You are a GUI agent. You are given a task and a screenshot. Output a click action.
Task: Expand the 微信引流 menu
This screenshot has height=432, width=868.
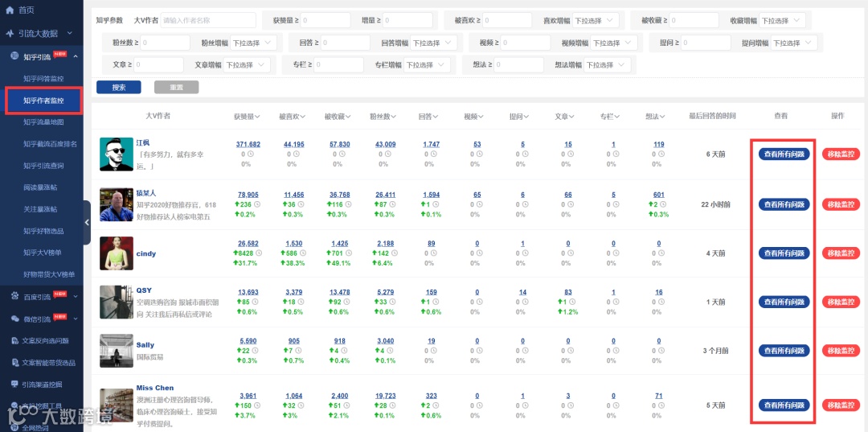point(76,319)
